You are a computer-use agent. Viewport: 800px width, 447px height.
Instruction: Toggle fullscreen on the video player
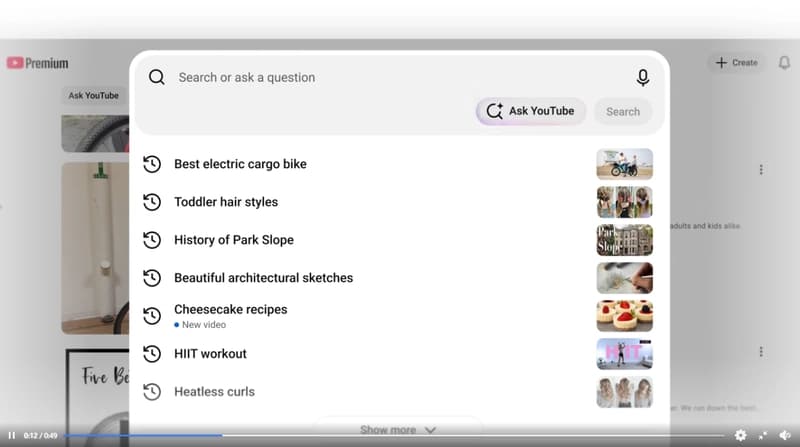pos(763,435)
